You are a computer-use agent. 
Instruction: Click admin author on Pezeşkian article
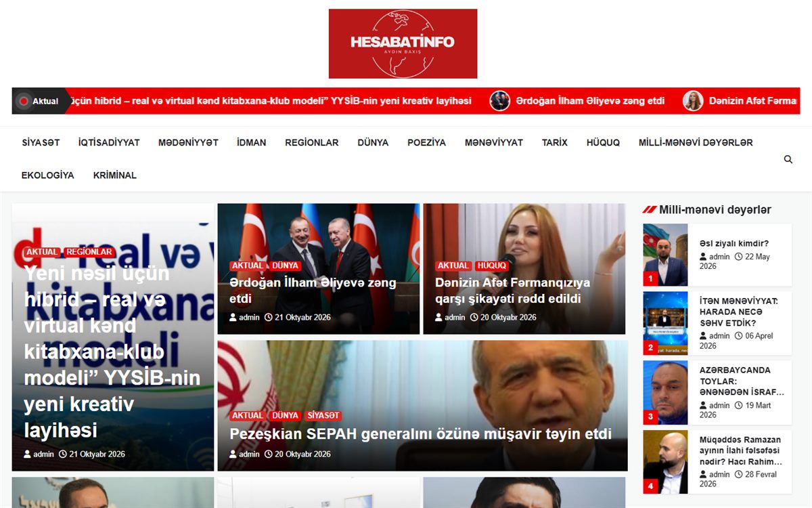244,454
